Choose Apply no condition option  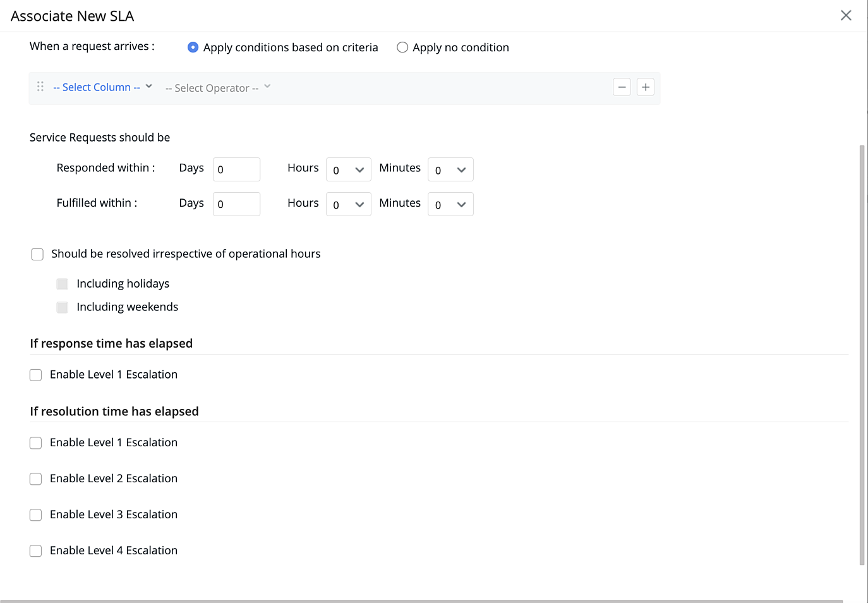tap(402, 47)
